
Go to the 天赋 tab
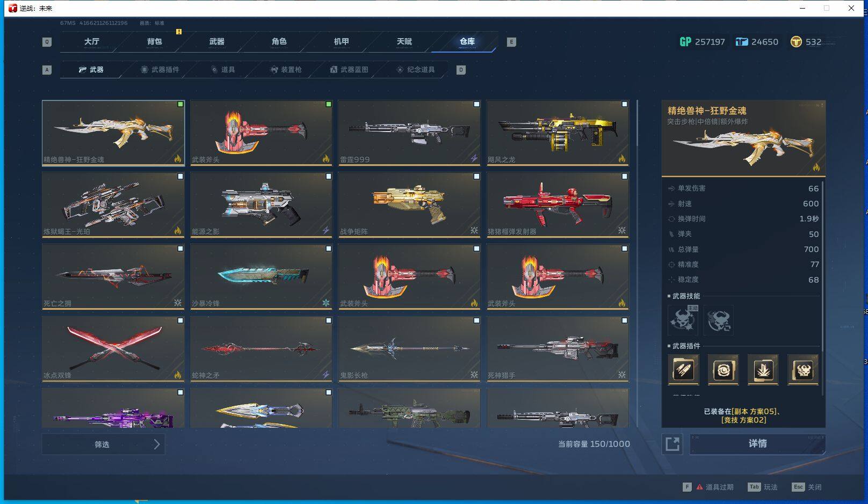click(404, 41)
